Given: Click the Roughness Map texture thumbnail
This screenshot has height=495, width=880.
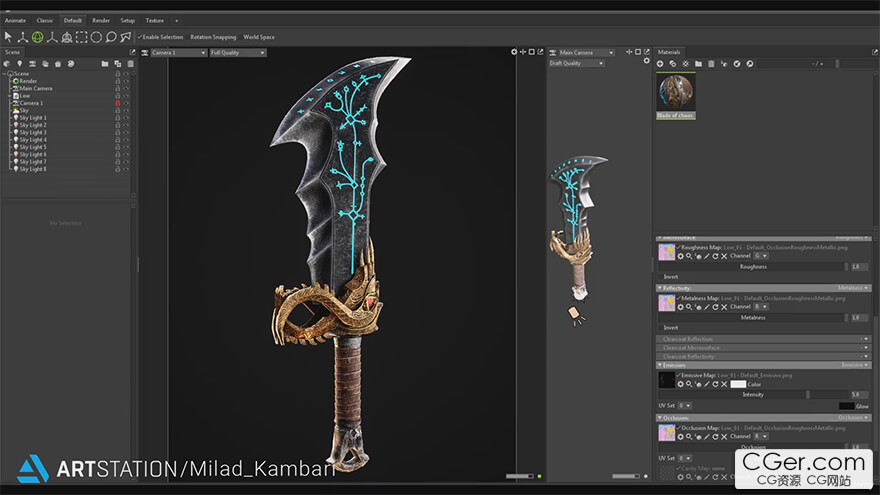Looking at the screenshot, I should click(x=666, y=252).
